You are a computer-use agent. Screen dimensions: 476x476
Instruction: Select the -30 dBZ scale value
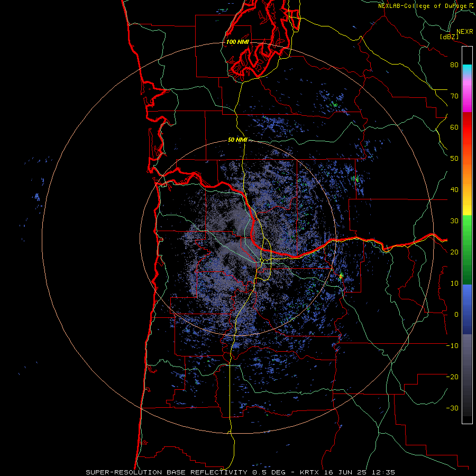(452, 408)
